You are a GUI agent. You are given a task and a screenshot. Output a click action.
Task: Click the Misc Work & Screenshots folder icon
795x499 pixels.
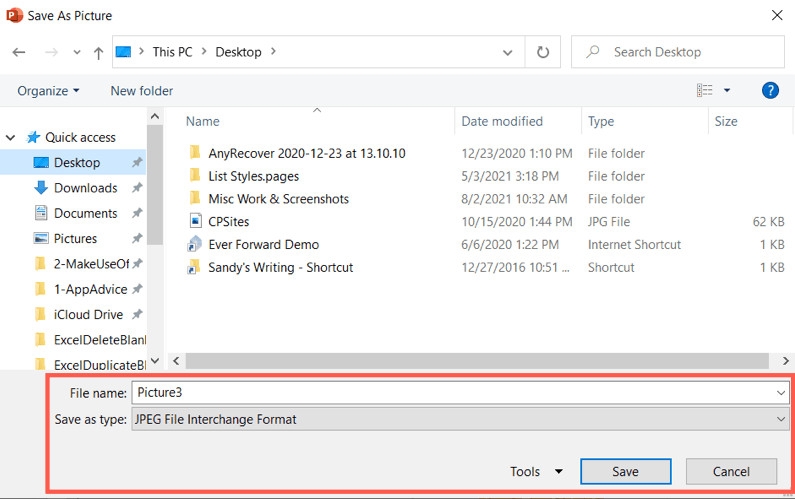(195, 198)
